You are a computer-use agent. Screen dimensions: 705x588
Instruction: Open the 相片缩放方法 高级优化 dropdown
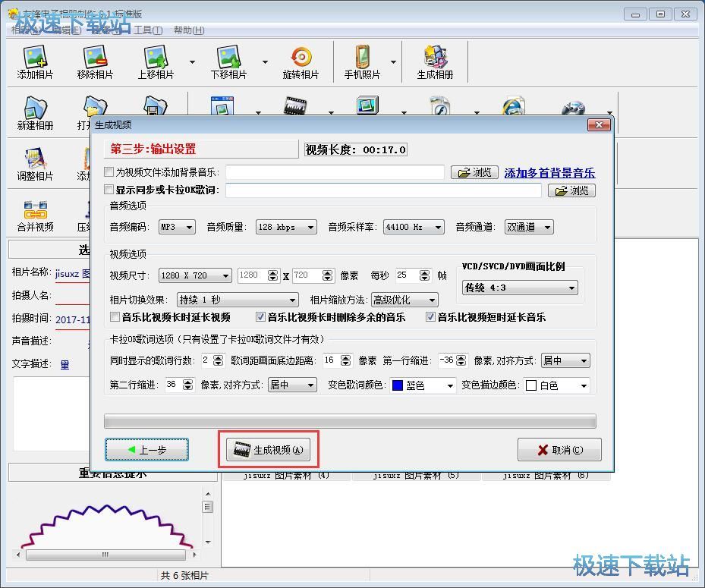coord(404,300)
